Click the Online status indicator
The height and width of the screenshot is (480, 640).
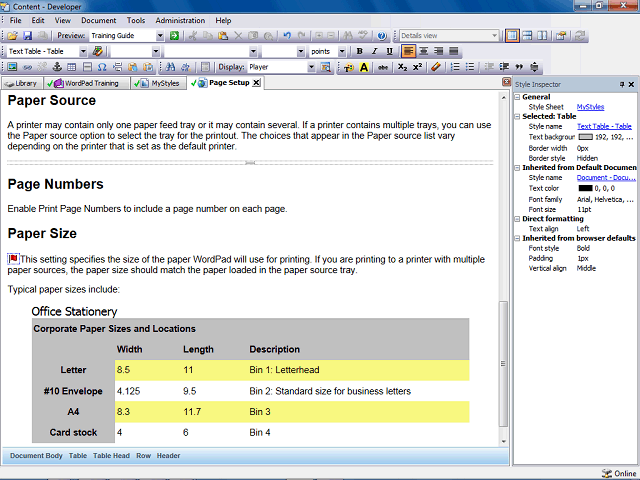619,473
